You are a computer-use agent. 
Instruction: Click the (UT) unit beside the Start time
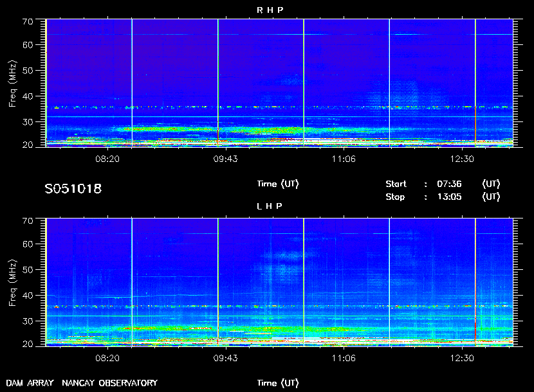pyautogui.click(x=491, y=184)
